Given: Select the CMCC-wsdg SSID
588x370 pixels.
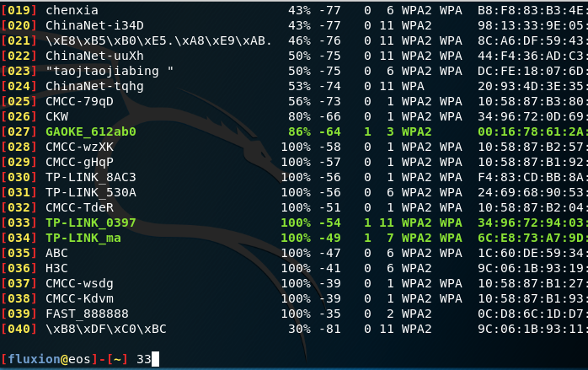Looking at the screenshot, I should (x=79, y=283).
